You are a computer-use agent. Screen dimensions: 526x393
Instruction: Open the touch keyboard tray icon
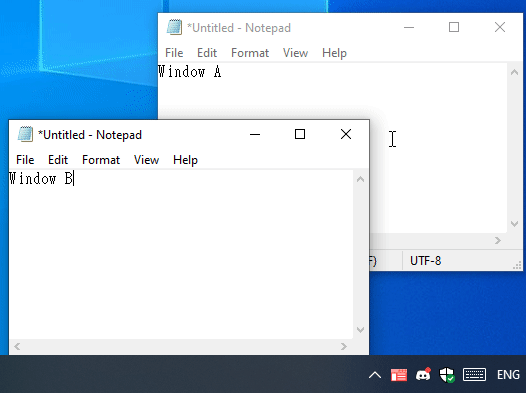click(474, 375)
